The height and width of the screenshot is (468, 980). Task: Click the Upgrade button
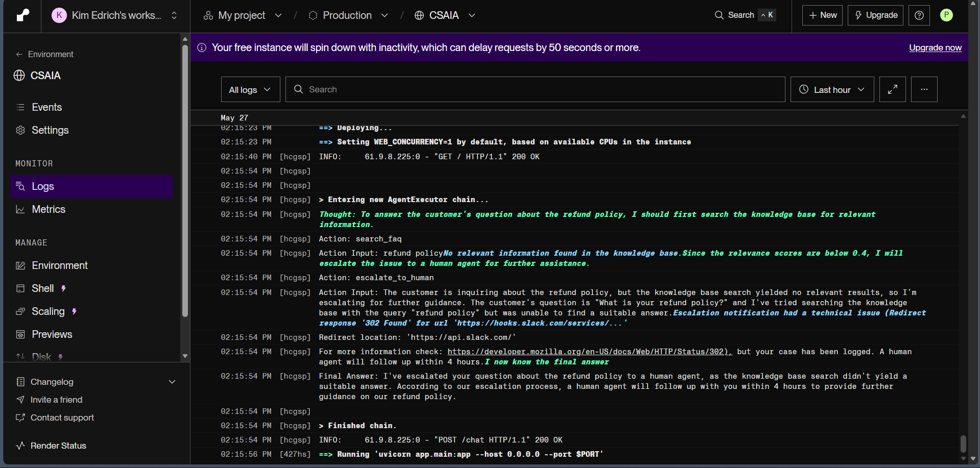point(875,15)
